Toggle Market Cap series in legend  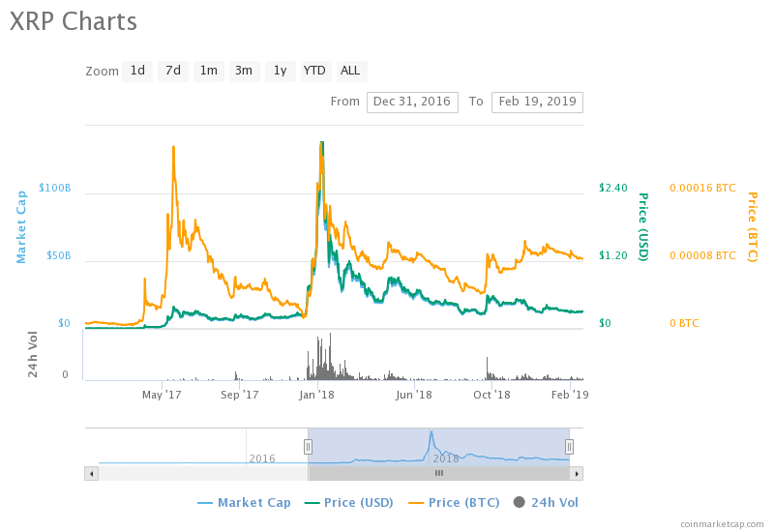click(244, 502)
